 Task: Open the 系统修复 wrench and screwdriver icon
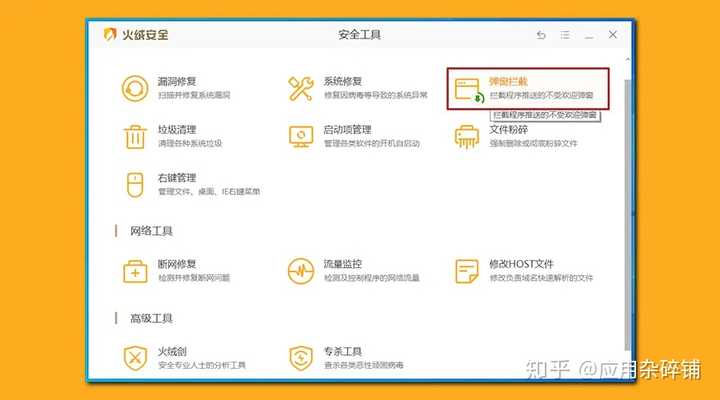click(x=301, y=88)
